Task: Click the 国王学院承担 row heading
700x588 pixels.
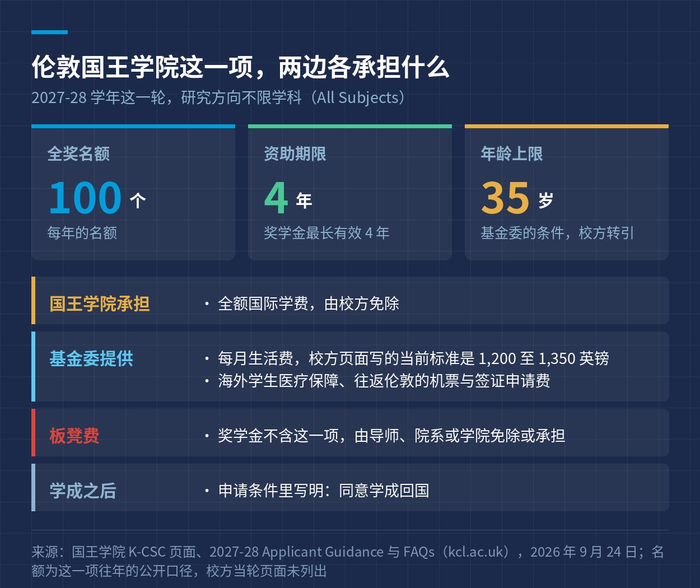Action: pos(100,304)
